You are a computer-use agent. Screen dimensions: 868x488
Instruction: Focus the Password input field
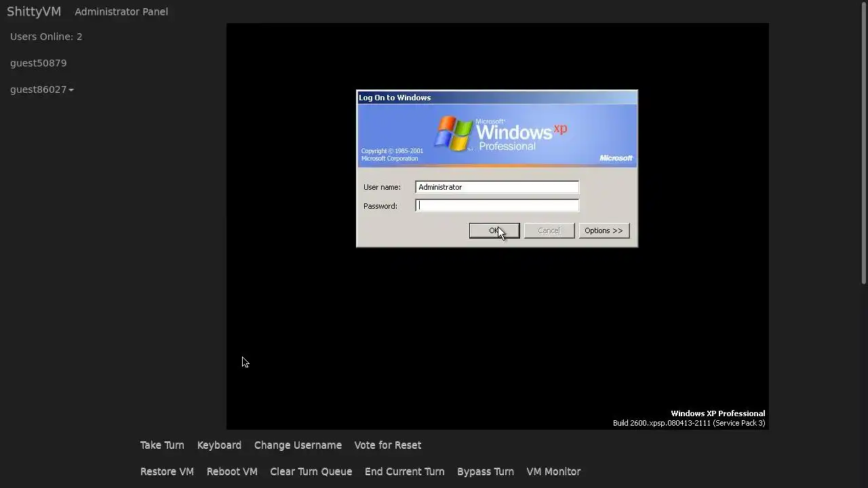[497, 205]
